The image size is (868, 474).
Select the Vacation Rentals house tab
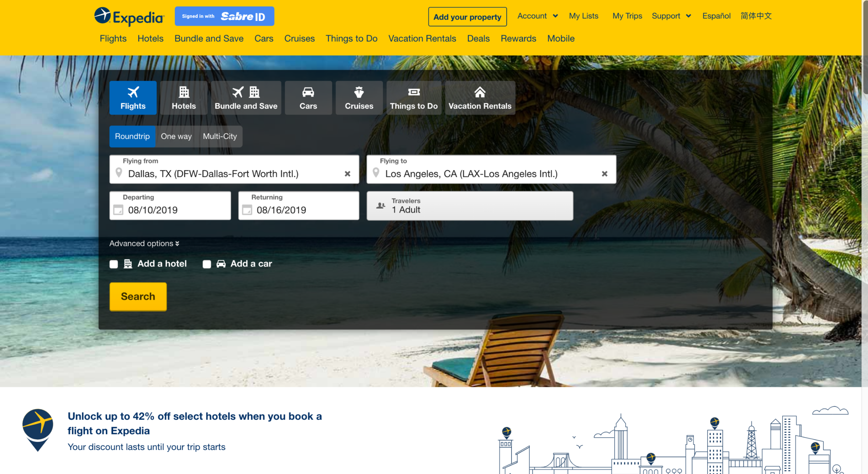(480, 98)
